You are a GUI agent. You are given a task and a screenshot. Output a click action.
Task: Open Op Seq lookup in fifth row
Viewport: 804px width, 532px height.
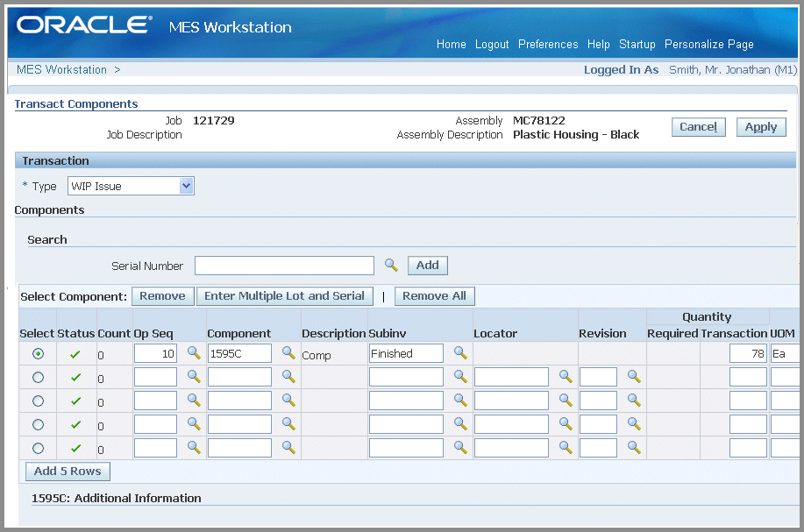194,447
